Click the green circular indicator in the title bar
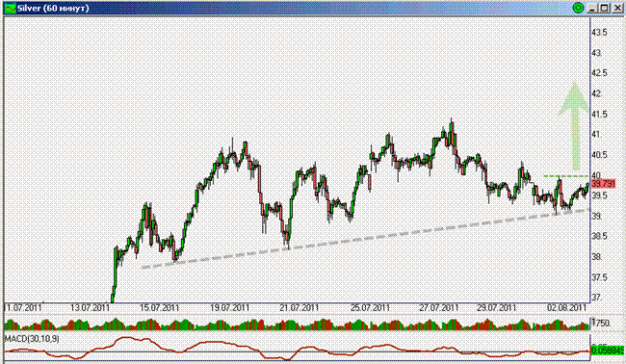 coord(578,8)
